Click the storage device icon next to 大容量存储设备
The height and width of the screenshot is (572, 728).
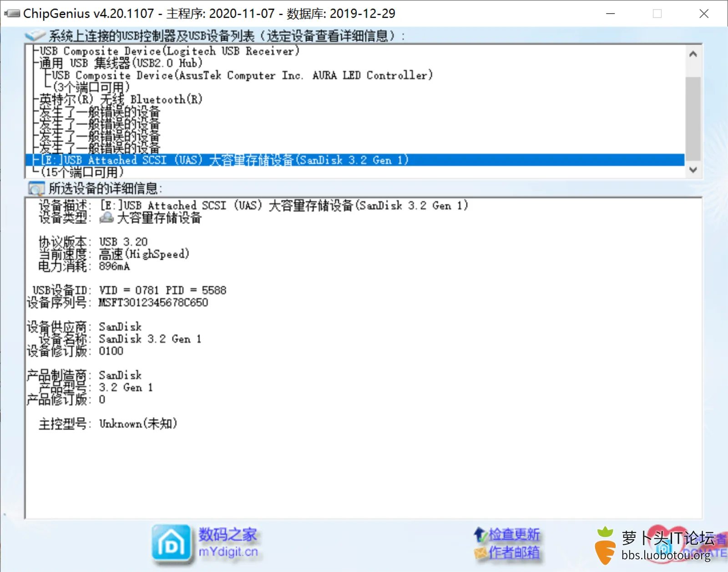click(106, 218)
